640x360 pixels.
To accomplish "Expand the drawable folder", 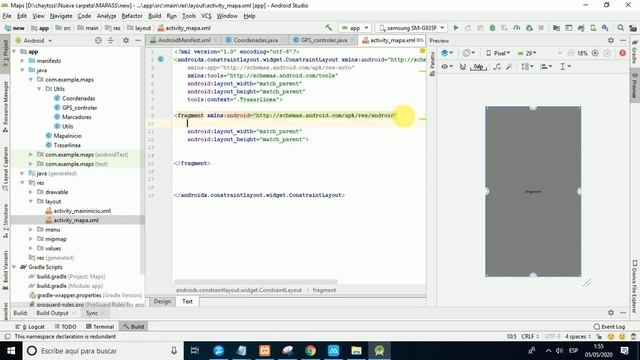I will tap(31, 192).
